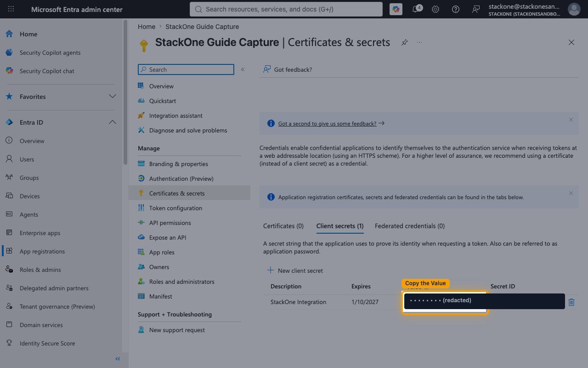The image size is (588, 368).
Task: Collapse the Entra ID section
Action: click(112, 122)
